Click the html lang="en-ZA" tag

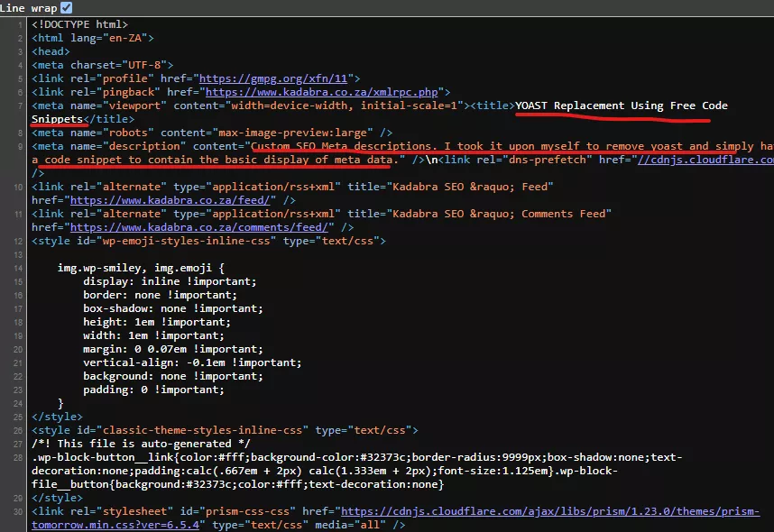click(93, 38)
